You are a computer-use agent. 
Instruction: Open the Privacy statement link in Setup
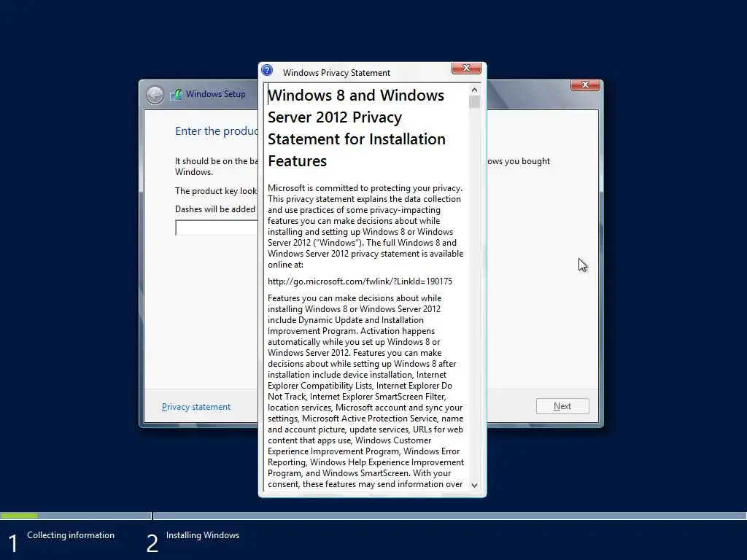pyautogui.click(x=196, y=407)
